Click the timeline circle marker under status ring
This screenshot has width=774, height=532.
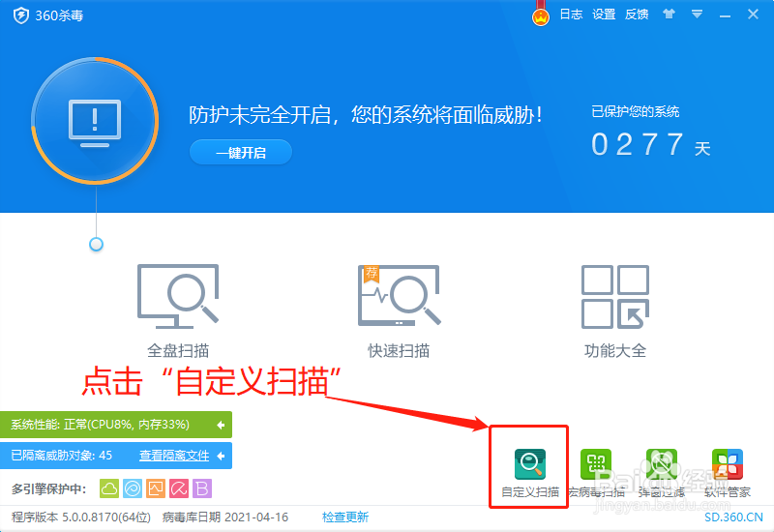coord(96,245)
